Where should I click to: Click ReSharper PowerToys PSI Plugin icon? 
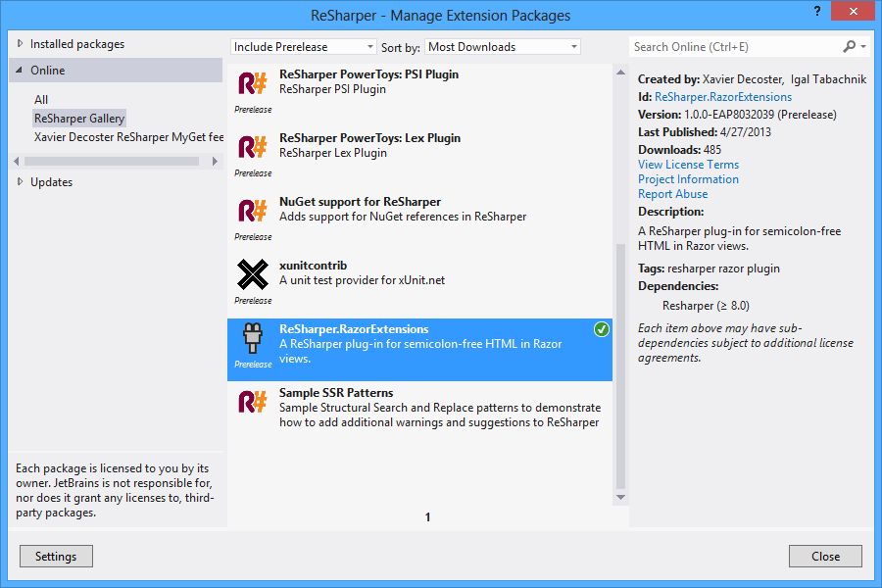(252, 84)
